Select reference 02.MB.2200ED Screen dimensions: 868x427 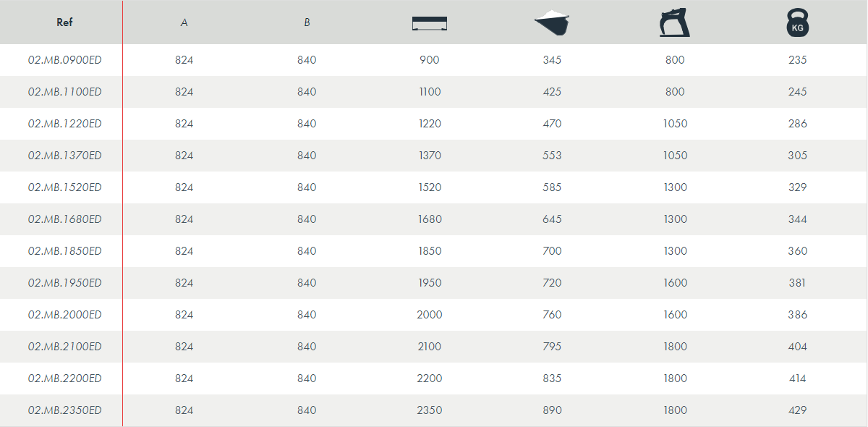[x=64, y=379]
